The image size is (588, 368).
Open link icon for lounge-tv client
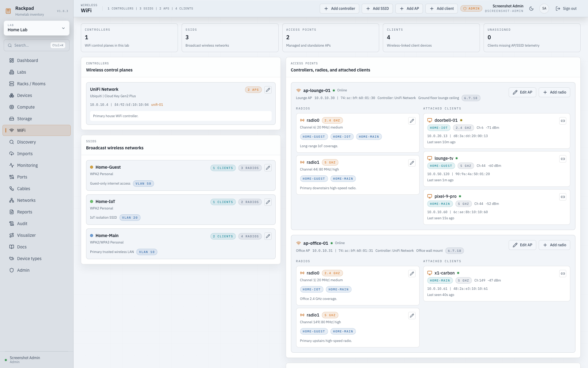[x=563, y=159]
